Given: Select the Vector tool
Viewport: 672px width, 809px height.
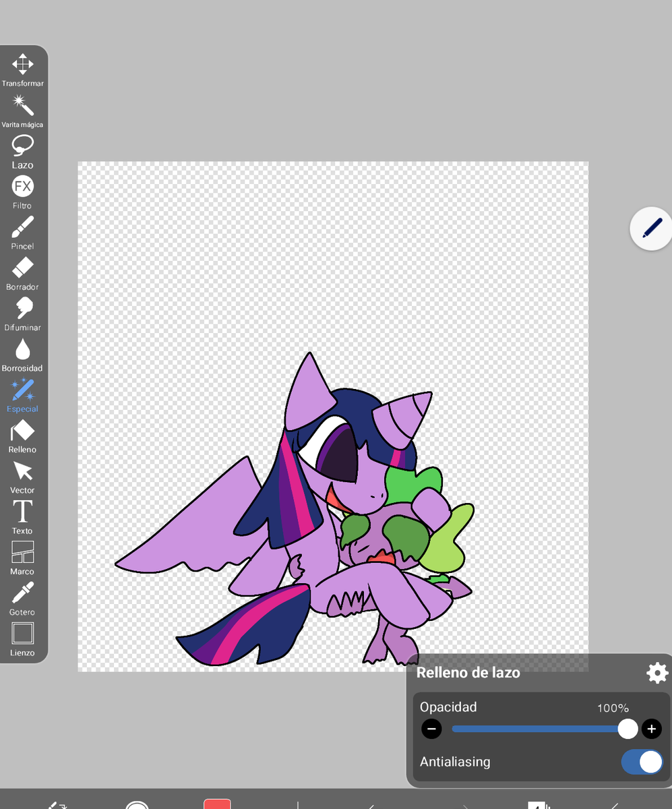Looking at the screenshot, I should coord(23,477).
